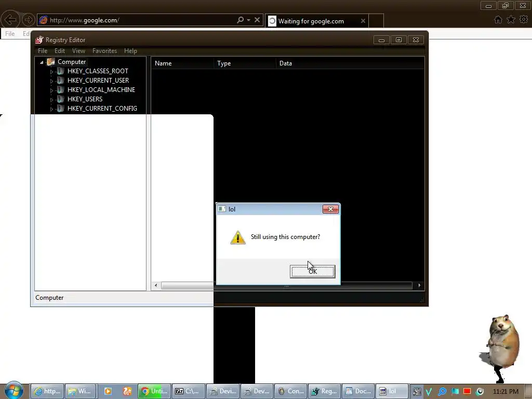Image resolution: width=532 pixels, height=399 pixels.
Task: Select the Computer tree item
Action: [x=72, y=62]
